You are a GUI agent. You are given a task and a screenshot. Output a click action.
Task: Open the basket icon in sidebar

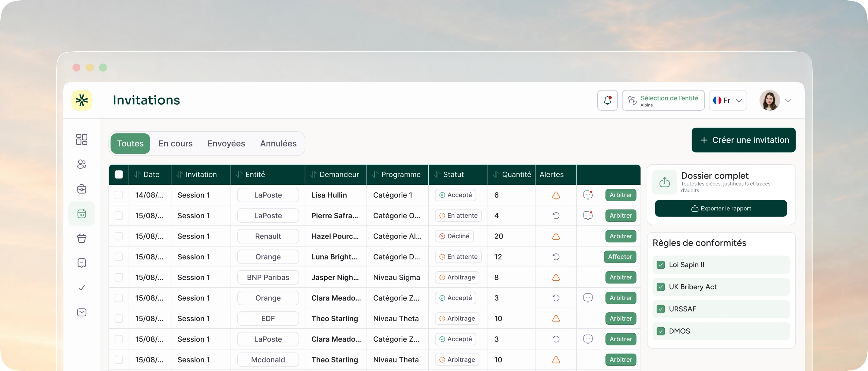click(x=81, y=238)
